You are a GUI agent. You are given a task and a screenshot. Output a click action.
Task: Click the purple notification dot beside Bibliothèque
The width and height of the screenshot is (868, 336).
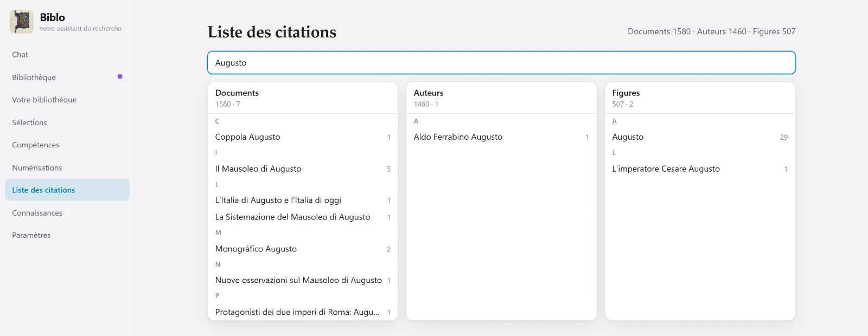click(120, 76)
